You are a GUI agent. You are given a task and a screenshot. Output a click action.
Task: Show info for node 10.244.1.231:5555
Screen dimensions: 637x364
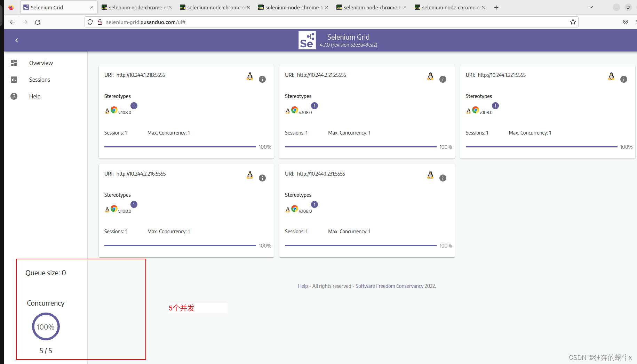coord(443,178)
